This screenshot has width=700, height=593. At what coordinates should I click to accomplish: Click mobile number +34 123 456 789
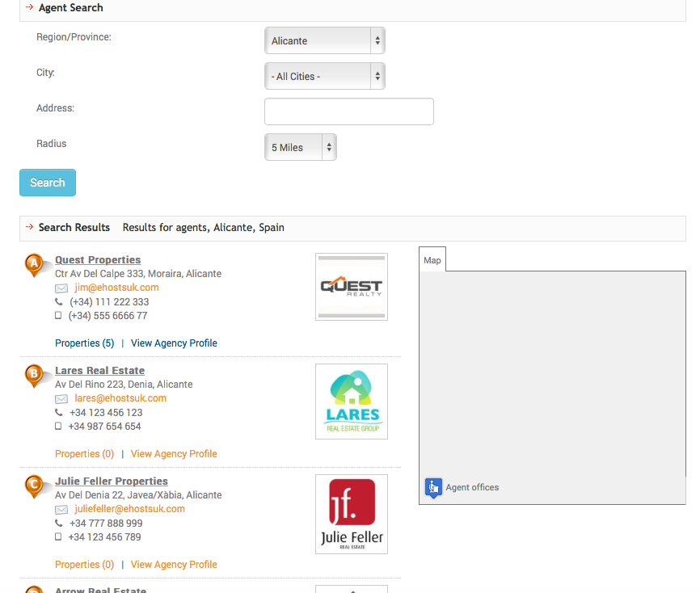pos(104,537)
